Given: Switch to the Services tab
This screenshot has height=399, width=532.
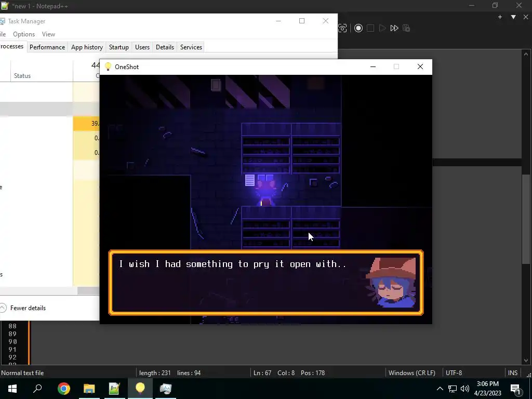Looking at the screenshot, I should pos(191,47).
